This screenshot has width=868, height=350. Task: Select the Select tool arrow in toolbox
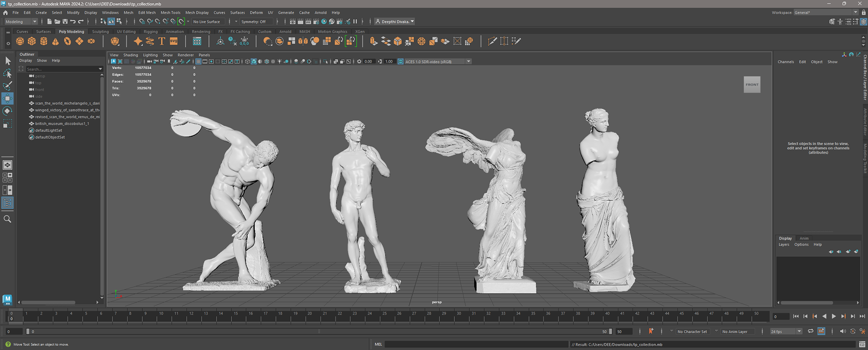coord(8,61)
